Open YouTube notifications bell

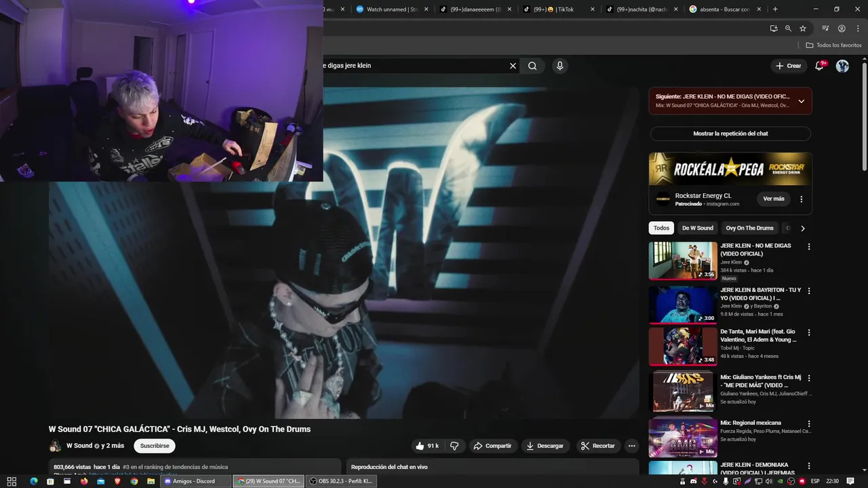tap(819, 66)
